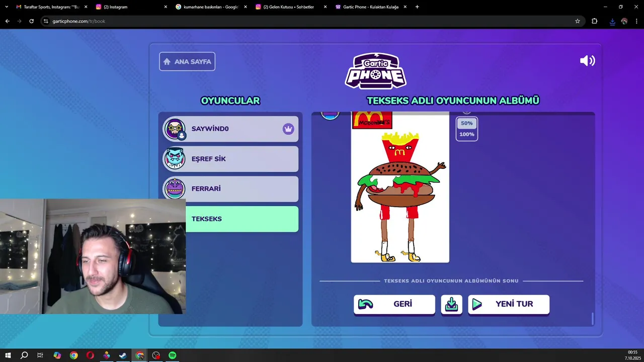Bookmark this page with star icon

tap(578, 21)
